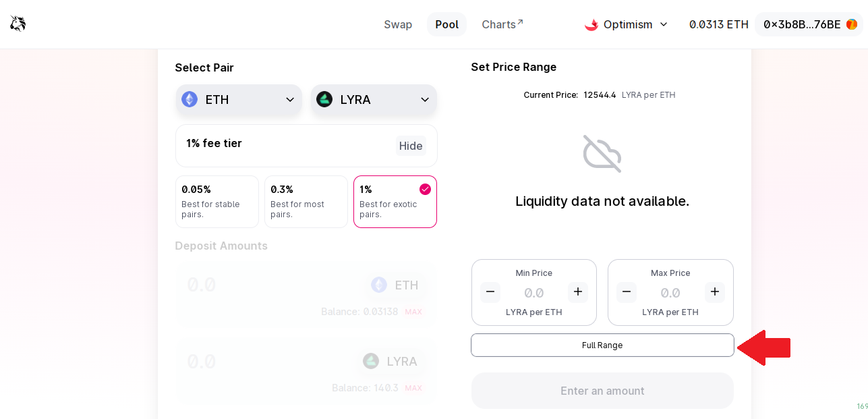Switch to the Swap tab
Screen dimensions: 868x419
[398, 24]
